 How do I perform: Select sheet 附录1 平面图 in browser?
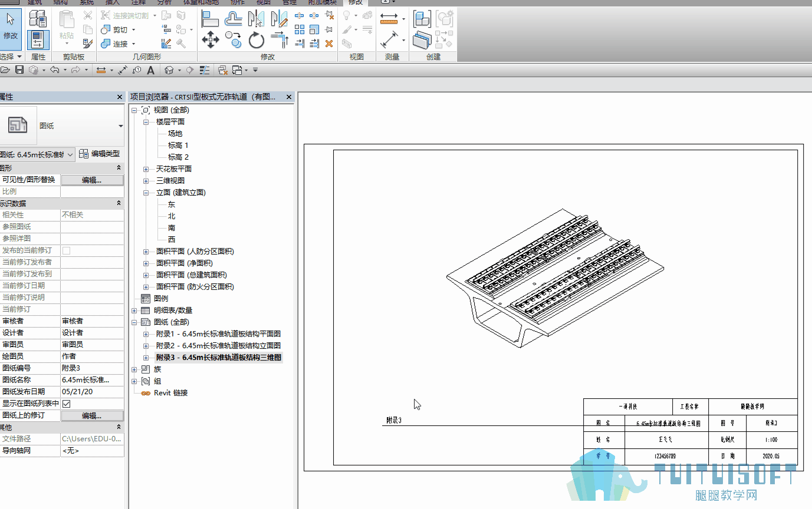(218, 334)
